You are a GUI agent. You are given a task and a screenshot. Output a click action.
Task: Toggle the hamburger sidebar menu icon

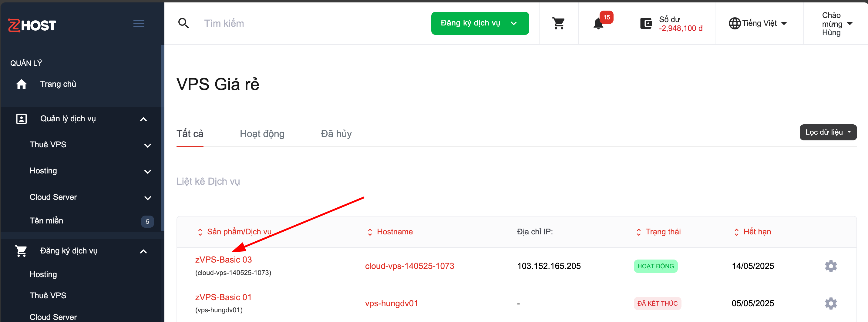(139, 24)
